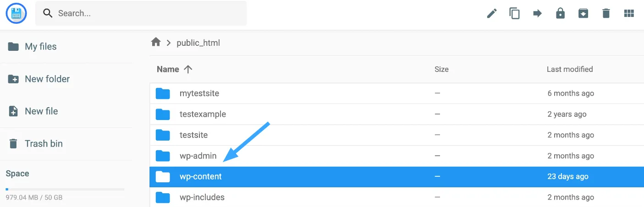The width and height of the screenshot is (644, 207).
Task: Click the archive download icon
Action: click(583, 13)
